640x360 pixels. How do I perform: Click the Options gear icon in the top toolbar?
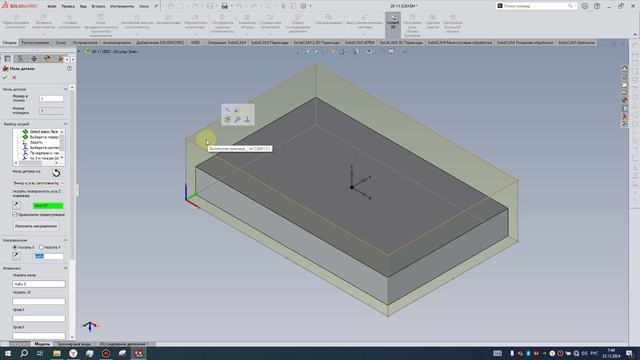coord(303,6)
